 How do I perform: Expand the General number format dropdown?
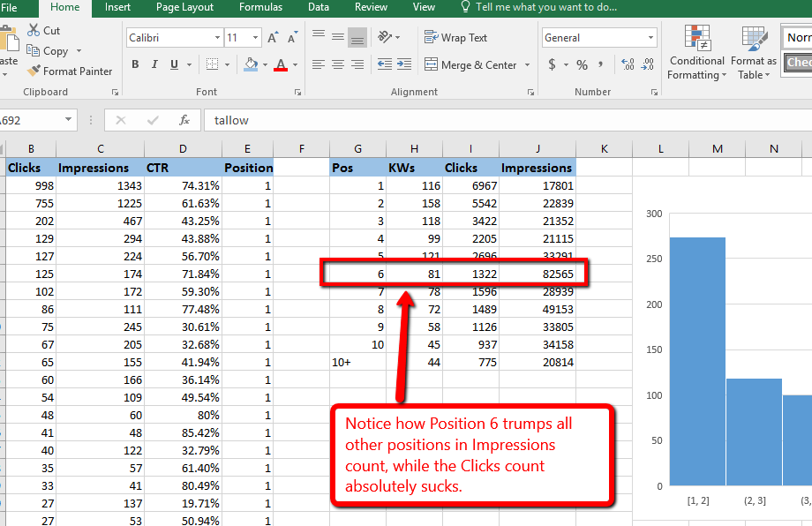tap(650, 37)
